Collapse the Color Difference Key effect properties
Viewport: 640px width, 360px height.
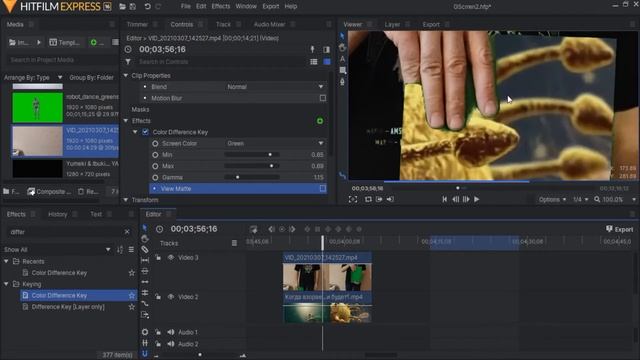click(135, 132)
